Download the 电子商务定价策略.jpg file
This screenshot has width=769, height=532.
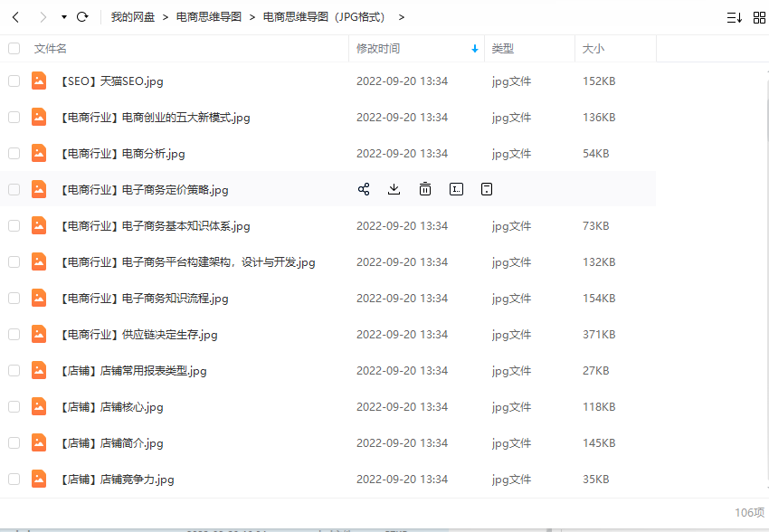pos(394,189)
